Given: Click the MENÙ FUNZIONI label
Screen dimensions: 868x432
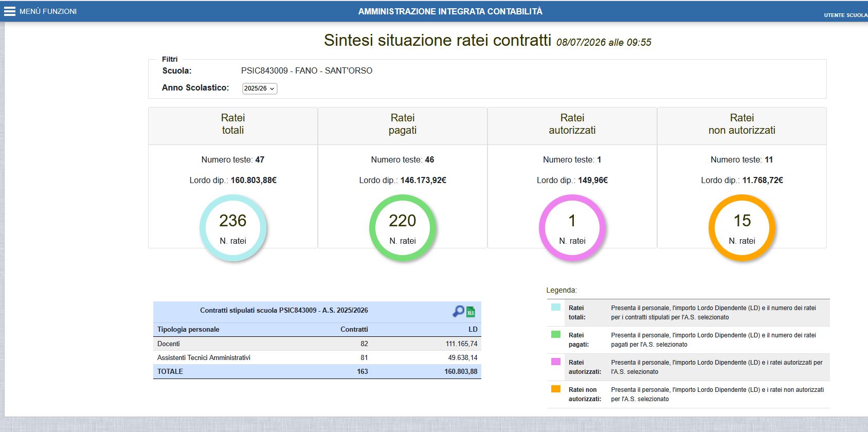Looking at the screenshot, I should point(48,11).
